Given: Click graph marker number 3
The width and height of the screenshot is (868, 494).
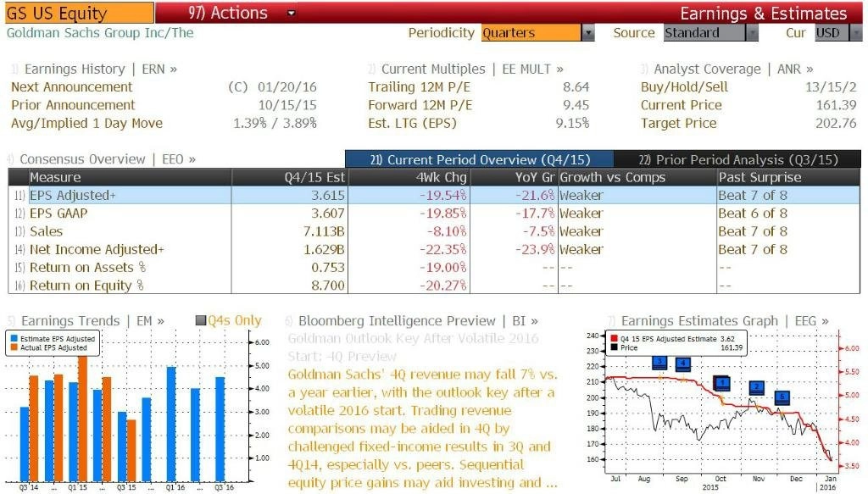Looking at the screenshot, I should click(659, 363).
